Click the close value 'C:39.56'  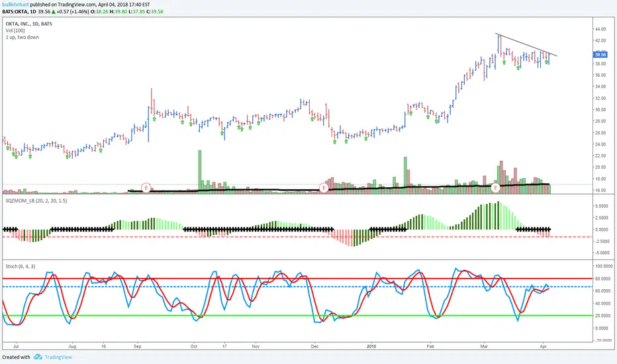(155, 12)
